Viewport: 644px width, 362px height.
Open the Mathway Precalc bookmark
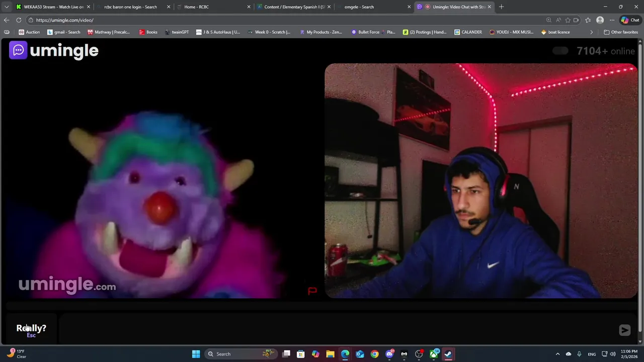[108, 32]
